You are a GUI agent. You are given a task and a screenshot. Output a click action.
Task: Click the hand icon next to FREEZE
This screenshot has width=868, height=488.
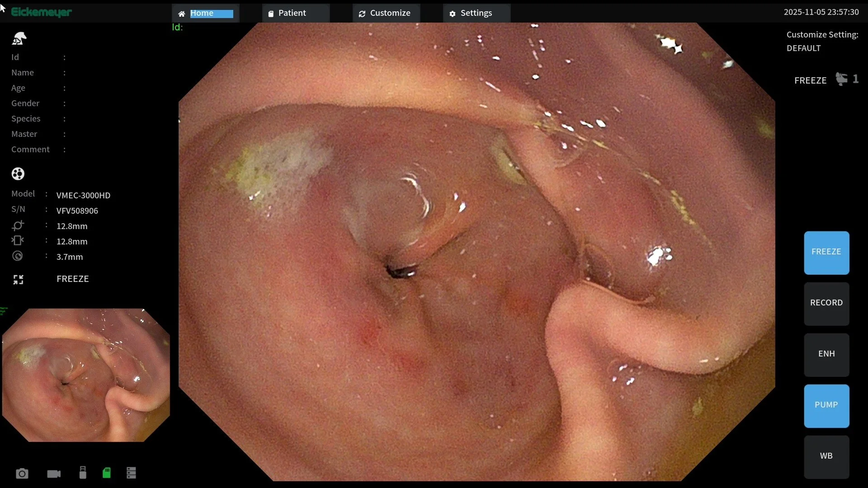coord(841,79)
